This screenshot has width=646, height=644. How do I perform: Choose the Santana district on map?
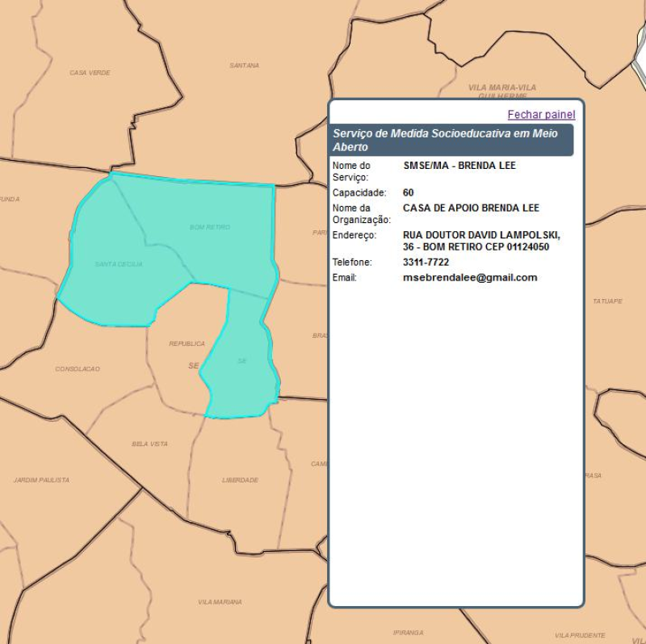tap(244, 65)
